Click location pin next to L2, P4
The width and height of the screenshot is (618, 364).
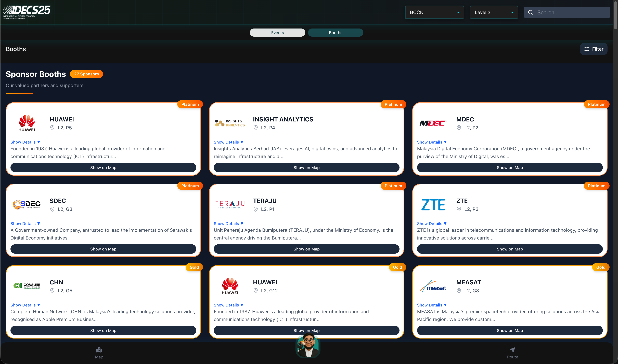(256, 128)
